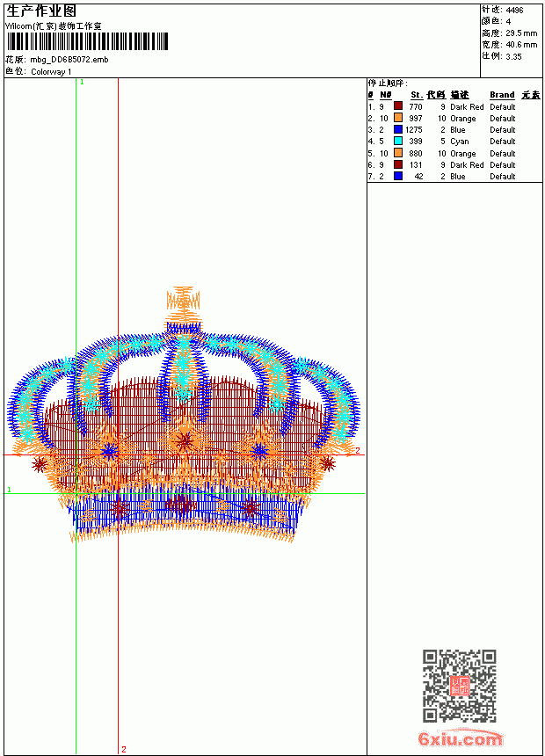This screenshot has height=756, width=545.
Task: Select the Orange swatch in row 5
Action: (398, 153)
